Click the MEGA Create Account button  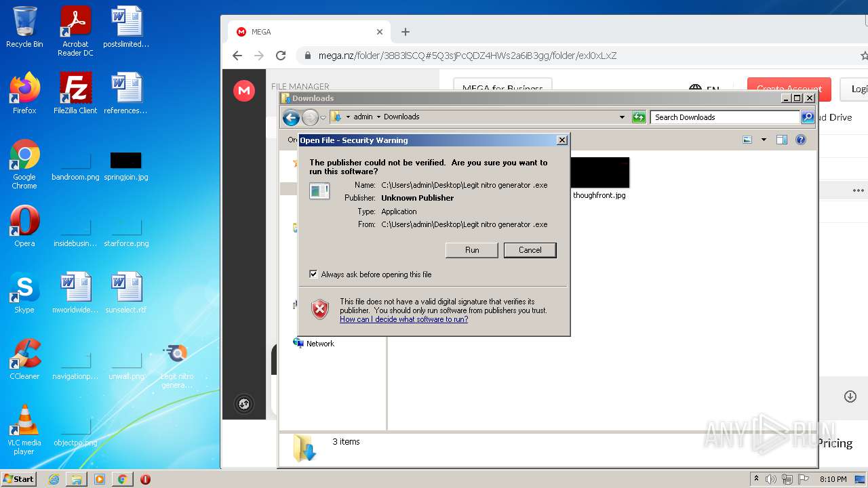(789, 89)
